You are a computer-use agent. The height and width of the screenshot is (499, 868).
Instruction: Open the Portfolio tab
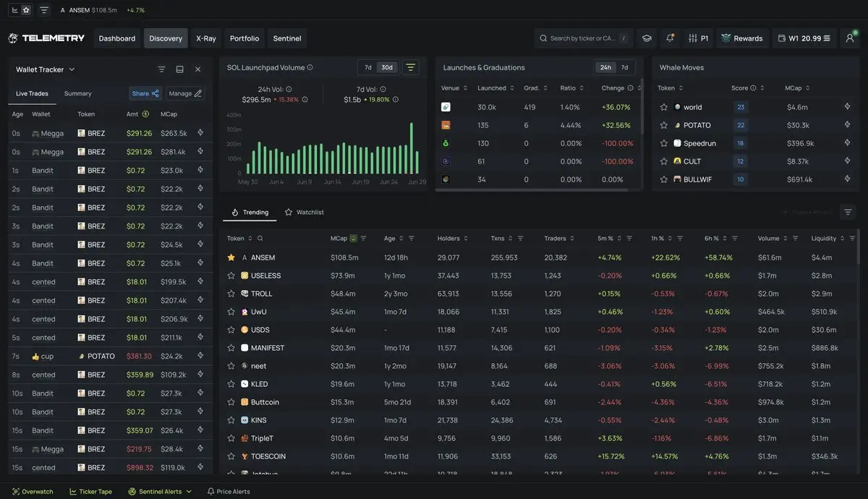[x=244, y=38]
